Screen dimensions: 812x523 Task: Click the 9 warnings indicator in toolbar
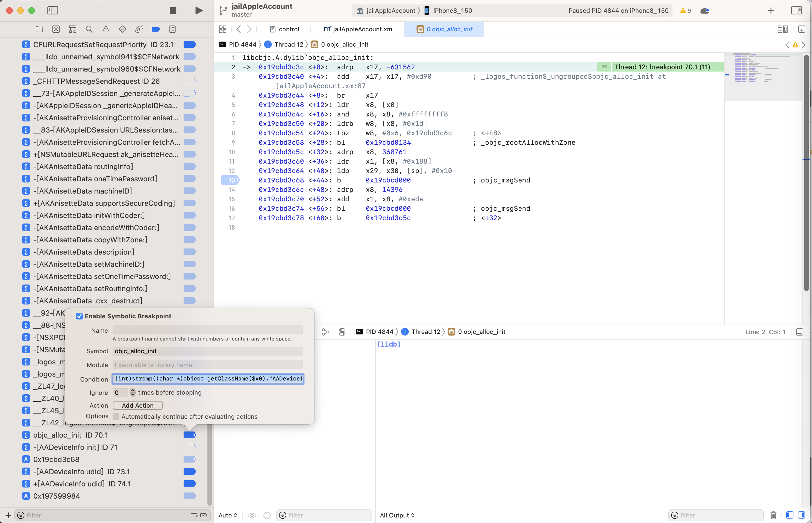tap(686, 11)
